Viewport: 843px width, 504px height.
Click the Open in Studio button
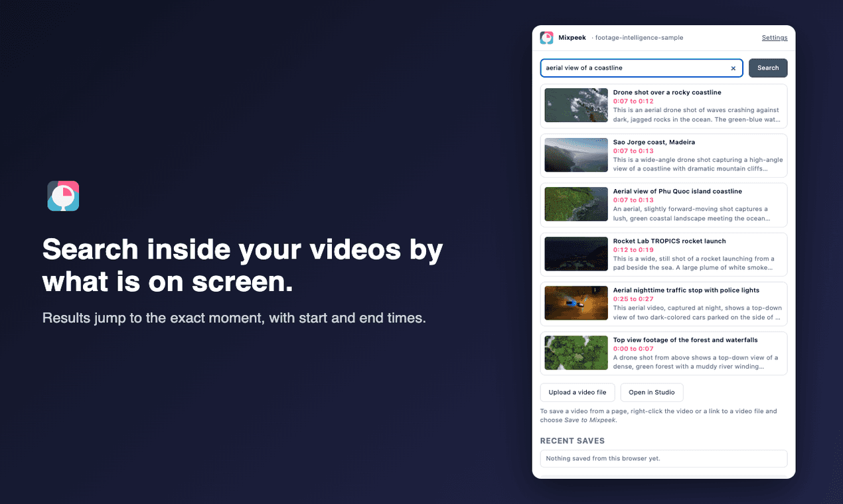pos(652,393)
